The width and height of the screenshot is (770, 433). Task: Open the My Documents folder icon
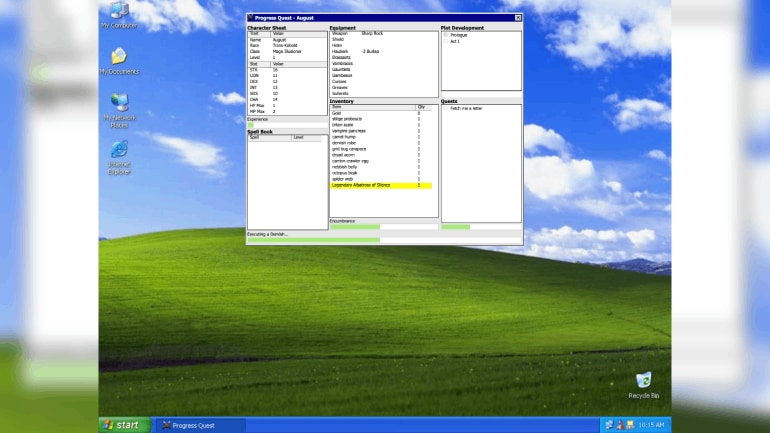tap(119, 58)
